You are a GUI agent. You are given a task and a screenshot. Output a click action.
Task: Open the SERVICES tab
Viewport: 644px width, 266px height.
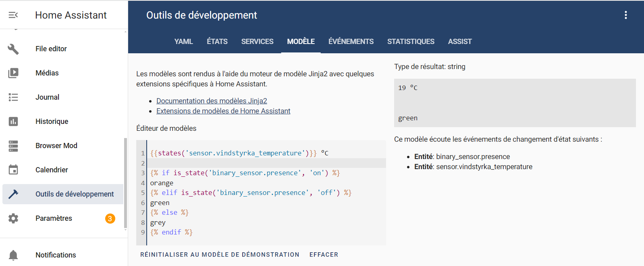(x=258, y=42)
